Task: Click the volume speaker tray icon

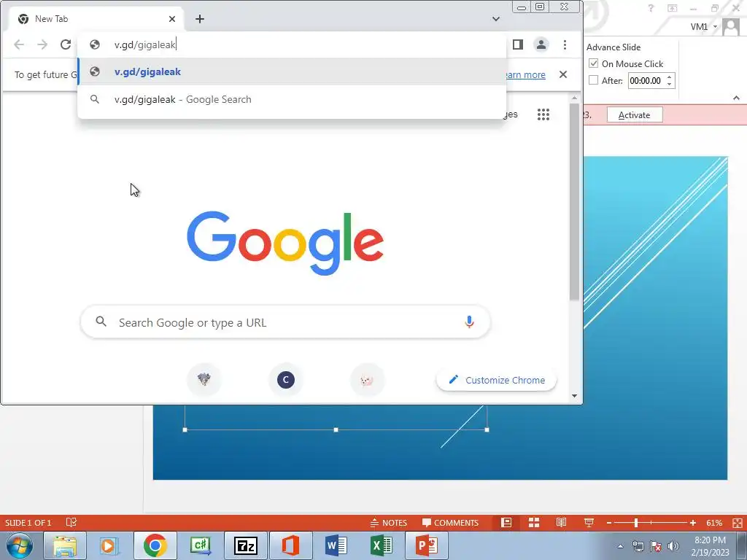Action: 673,546
